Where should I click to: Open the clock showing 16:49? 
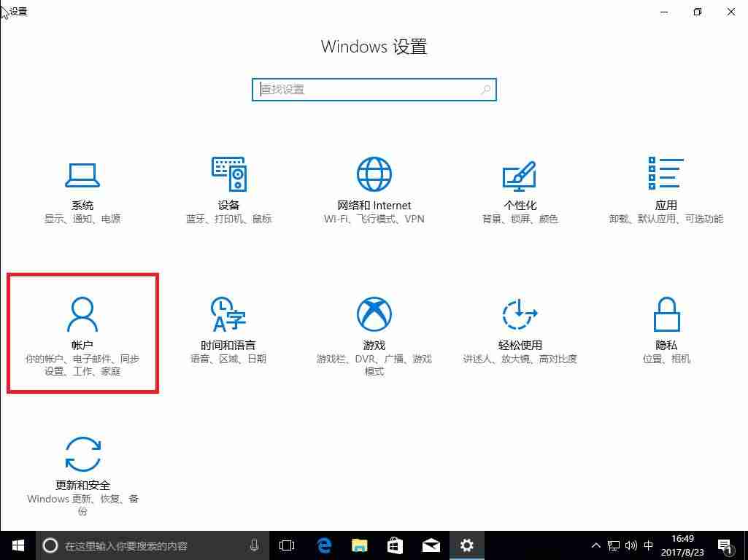(682, 545)
